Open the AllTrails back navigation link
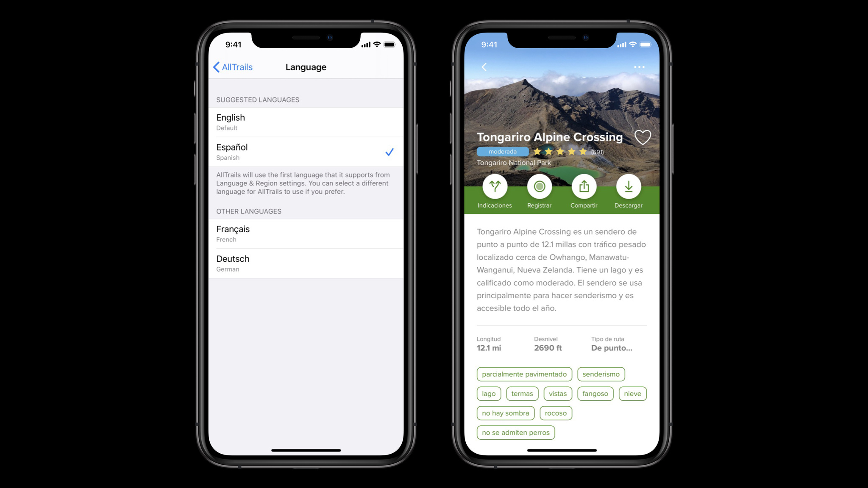Screen dimensions: 868x488 [233, 66]
